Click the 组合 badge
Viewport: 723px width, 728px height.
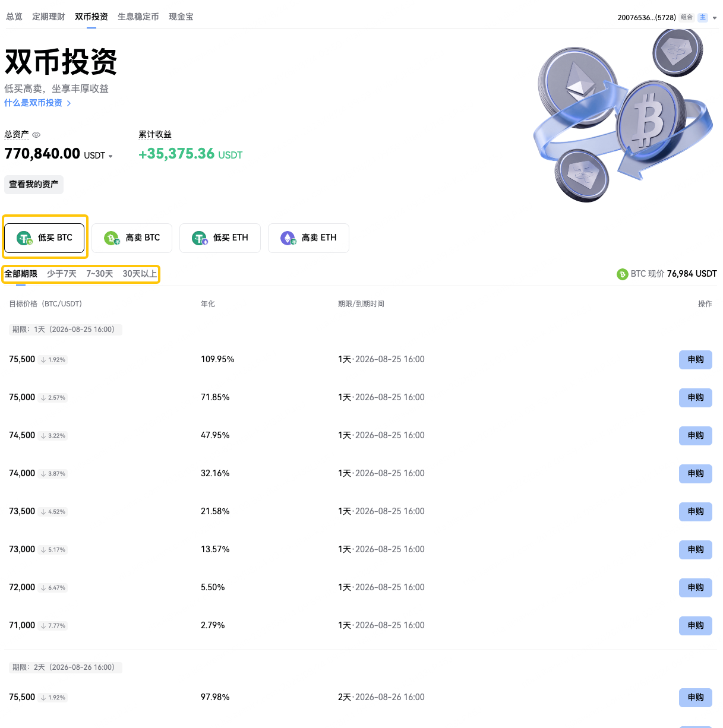pyautogui.click(x=687, y=17)
